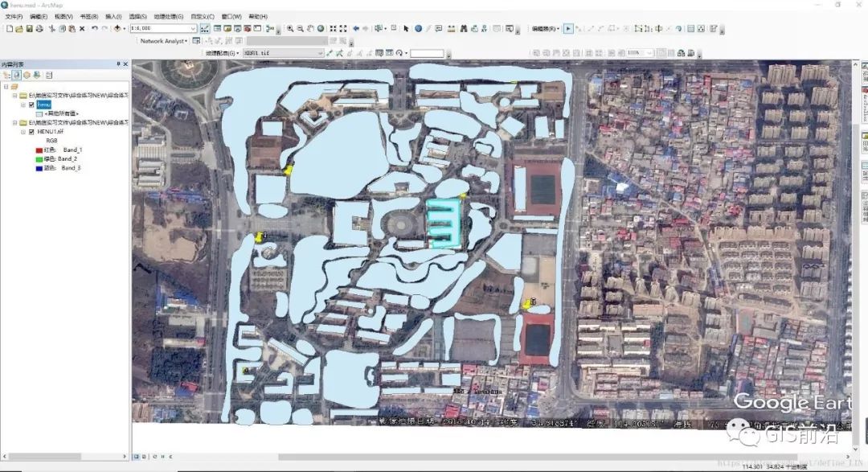The width and height of the screenshot is (868, 472).
Task: Open the Edit (编辑) menu
Action: coord(39,17)
